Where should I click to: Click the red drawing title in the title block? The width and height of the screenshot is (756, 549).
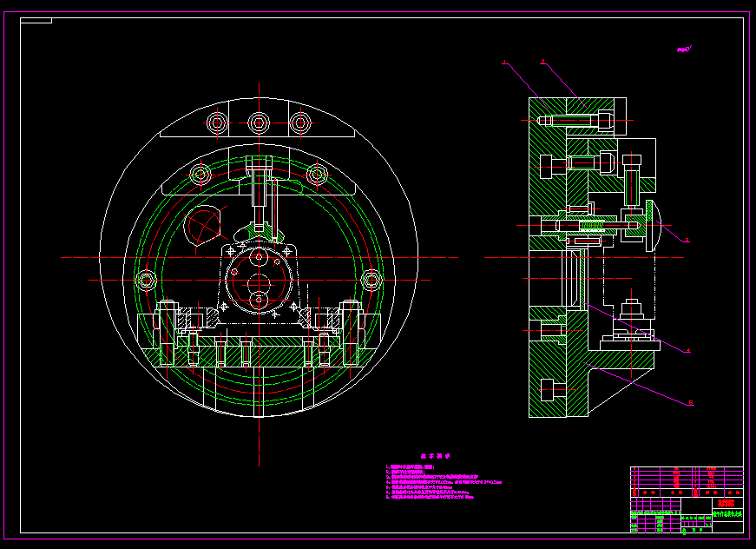point(727,503)
